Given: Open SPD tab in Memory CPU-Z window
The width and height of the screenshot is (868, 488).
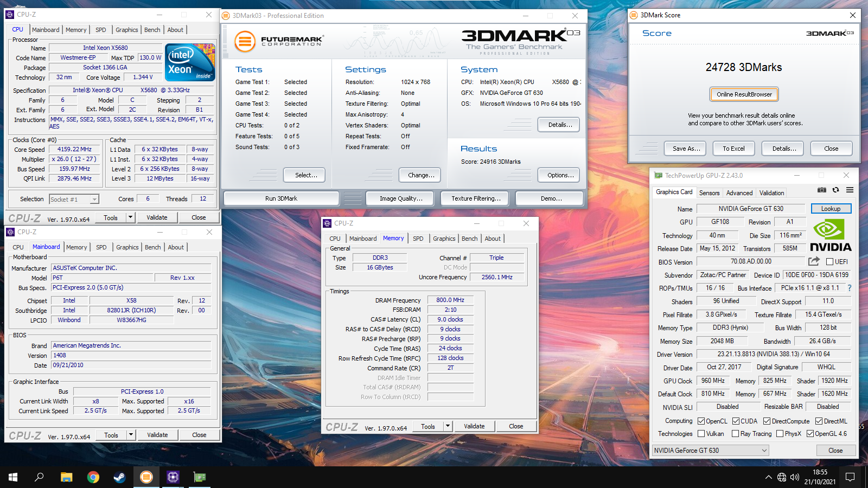Looking at the screenshot, I should 418,239.
